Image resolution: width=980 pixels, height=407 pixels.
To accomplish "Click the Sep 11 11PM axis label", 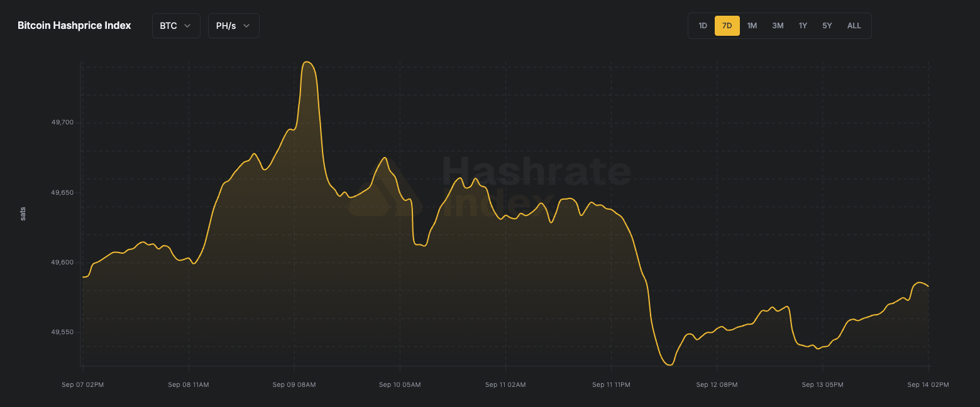I will 611,384.
